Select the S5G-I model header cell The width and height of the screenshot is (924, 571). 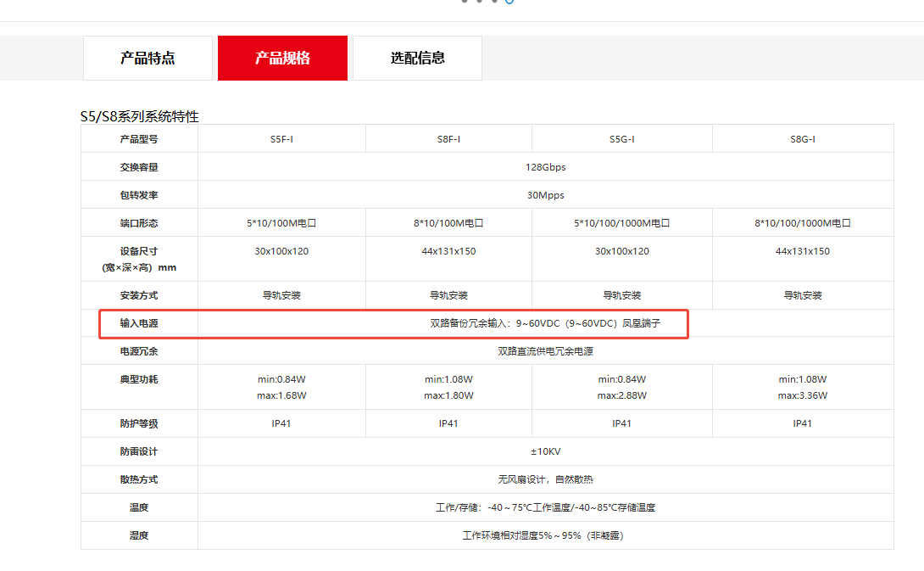[x=621, y=139]
